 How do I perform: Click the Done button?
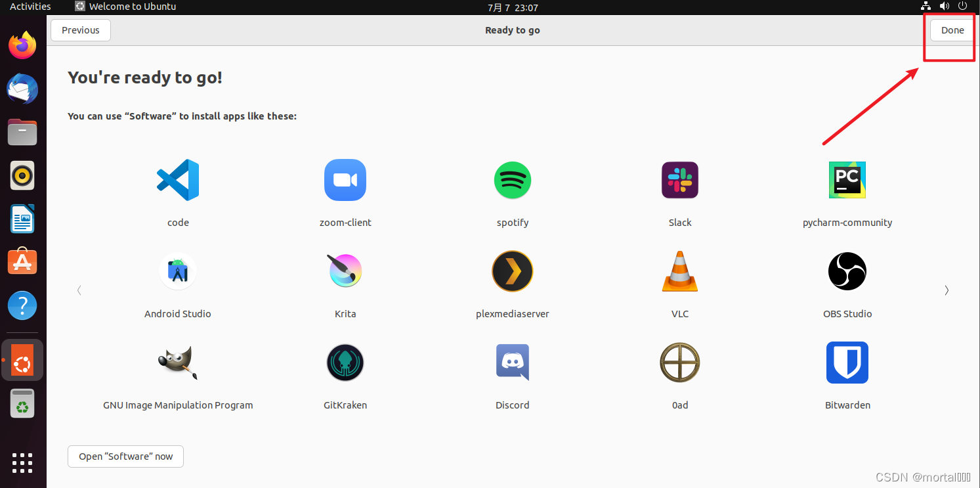point(952,30)
